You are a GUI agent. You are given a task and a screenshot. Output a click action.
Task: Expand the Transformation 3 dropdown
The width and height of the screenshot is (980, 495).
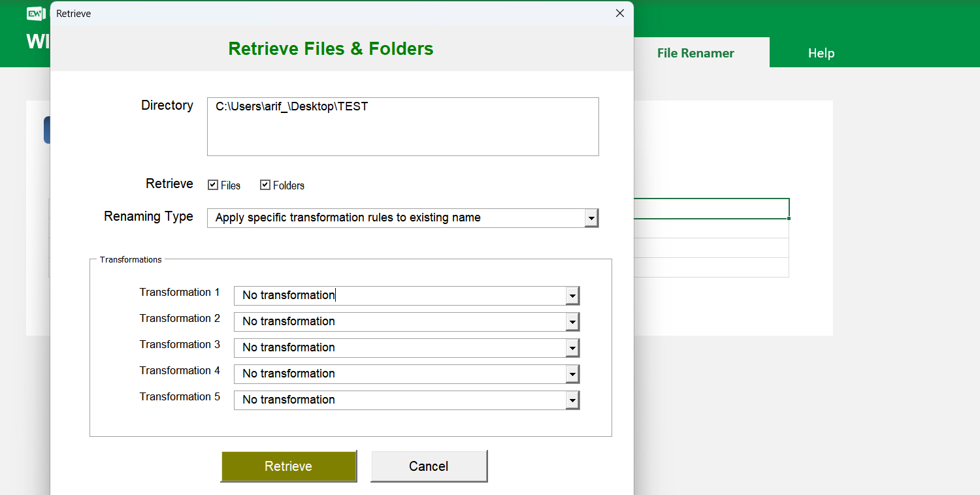click(573, 347)
